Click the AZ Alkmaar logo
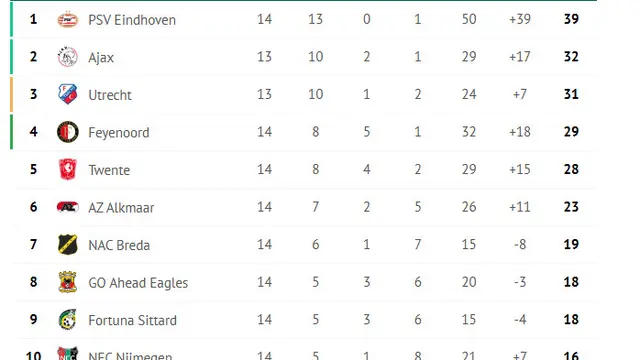Screen dimensions: 640x360 pyautogui.click(x=68, y=207)
